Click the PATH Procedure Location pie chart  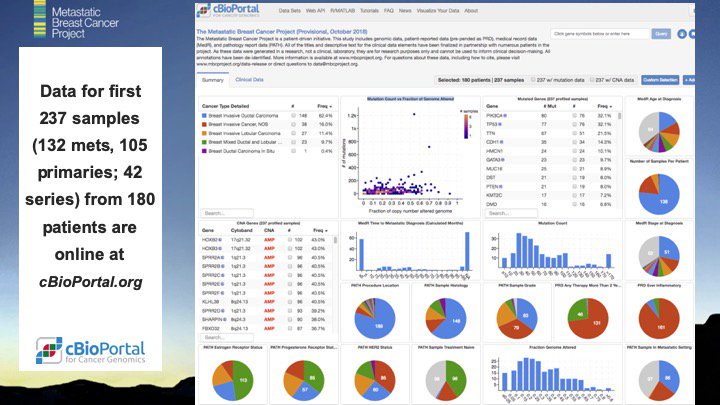pos(375,318)
